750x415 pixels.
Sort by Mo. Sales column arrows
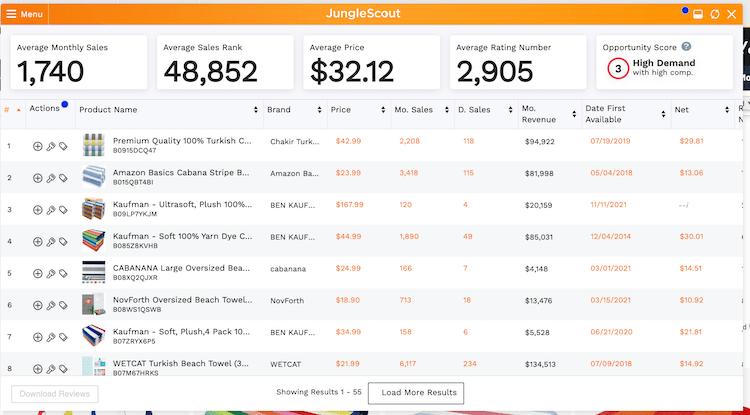click(447, 110)
